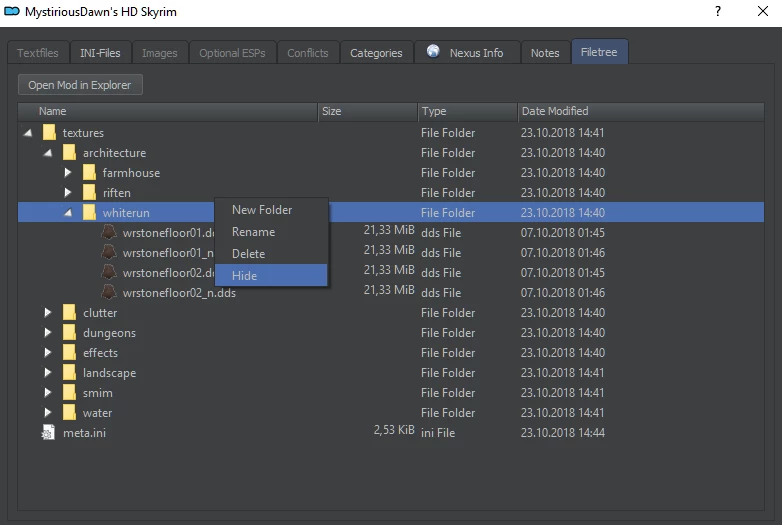Select the Filetree tab
Viewport: 782px width, 525px height.
pos(599,52)
